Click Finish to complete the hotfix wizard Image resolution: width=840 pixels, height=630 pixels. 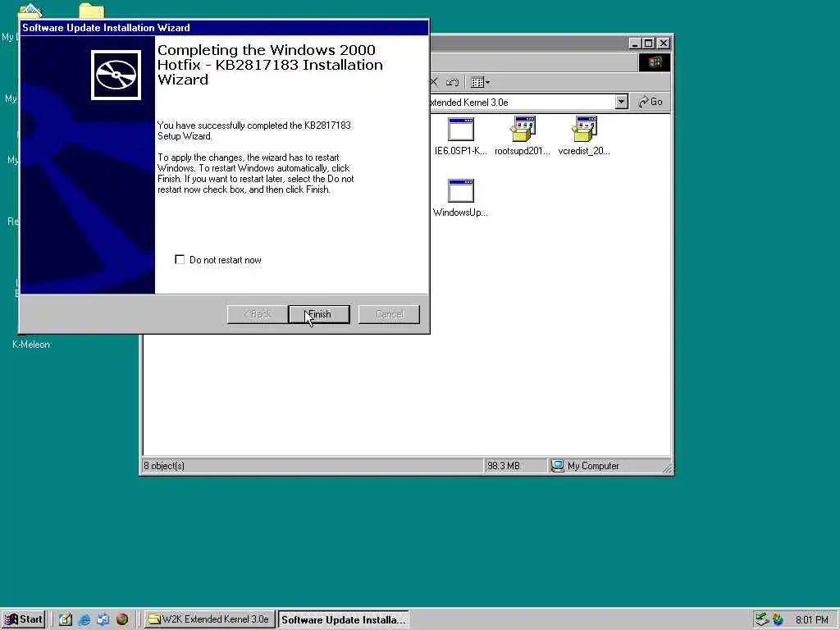[x=319, y=314]
